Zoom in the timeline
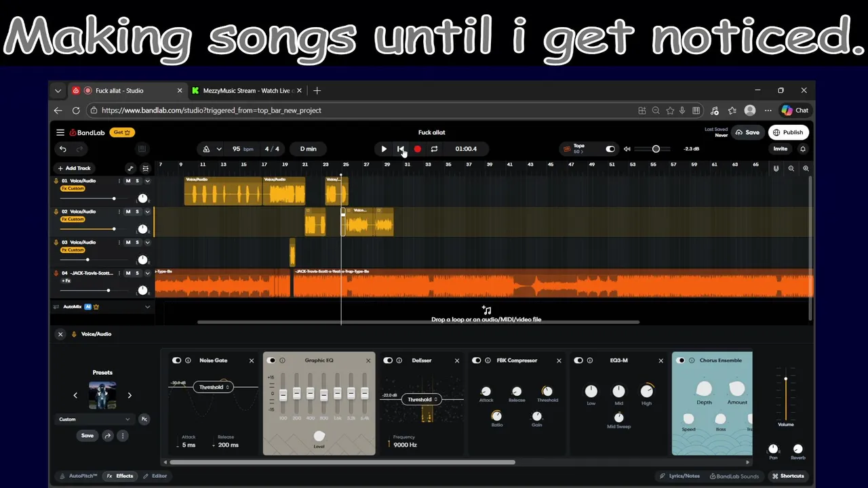The image size is (868, 488). pyautogui.click(x=806, y=168)
